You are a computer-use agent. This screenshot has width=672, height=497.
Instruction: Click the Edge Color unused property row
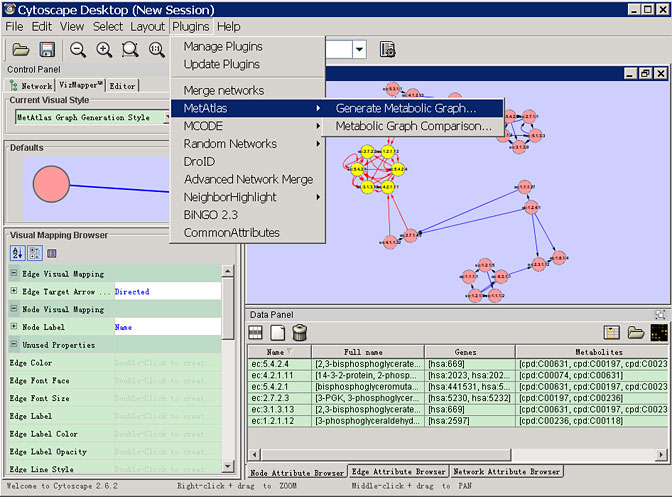[x=60, y=363]
